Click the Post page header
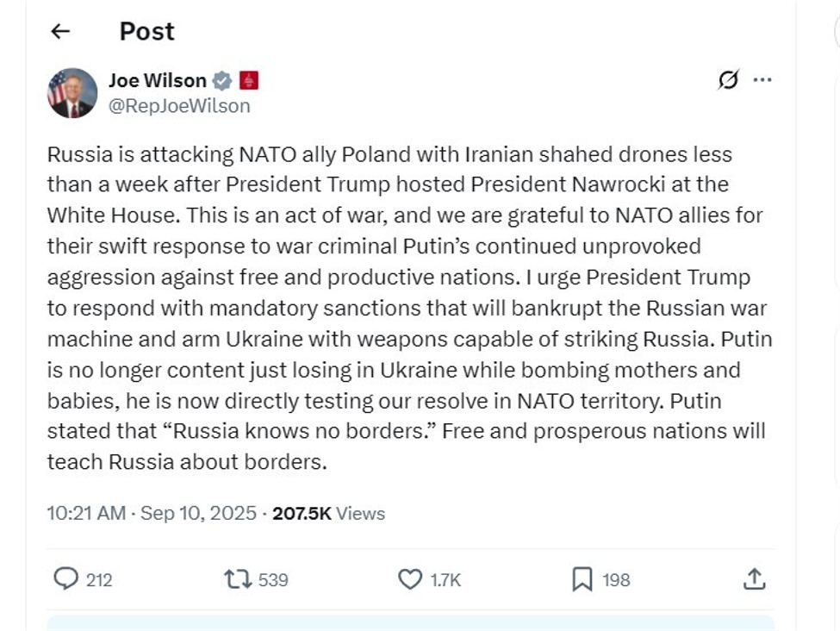 click(x=146, y=31)
